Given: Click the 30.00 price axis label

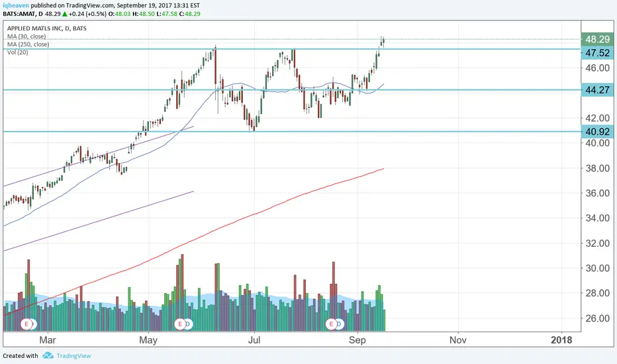Looking at the screenshot, I should coord(597,268).
